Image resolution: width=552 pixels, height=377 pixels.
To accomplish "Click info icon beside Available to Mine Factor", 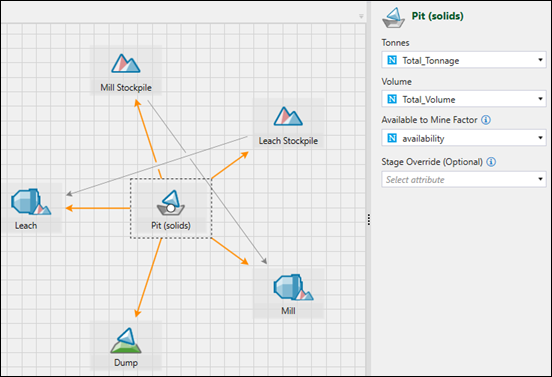I will coord(486,120).
